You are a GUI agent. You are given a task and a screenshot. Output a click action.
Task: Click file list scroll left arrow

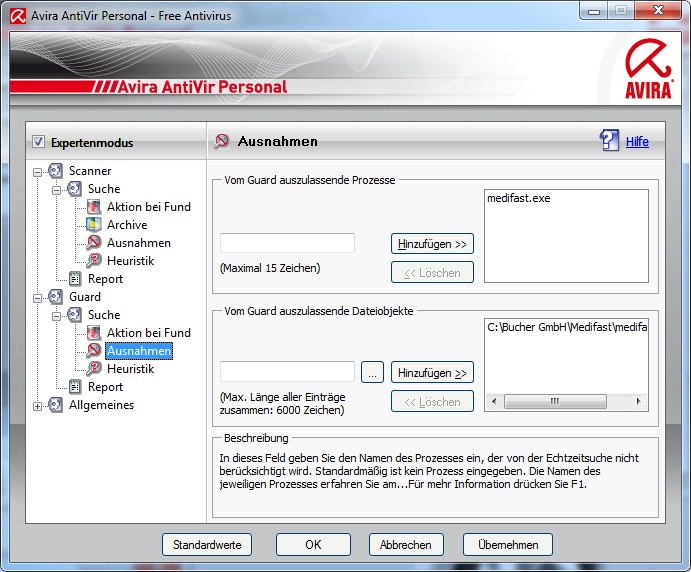click(x=494, y=401)
